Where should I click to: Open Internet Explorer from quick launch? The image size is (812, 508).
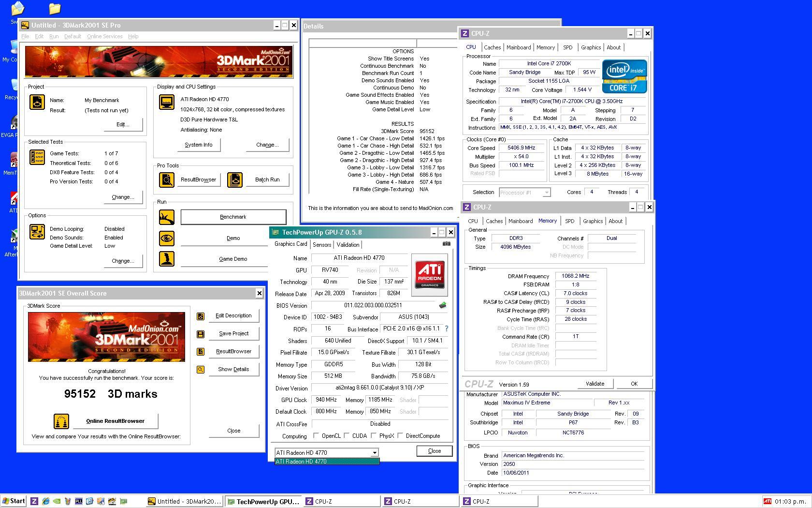pyautogui.click(x=45, y=501)
